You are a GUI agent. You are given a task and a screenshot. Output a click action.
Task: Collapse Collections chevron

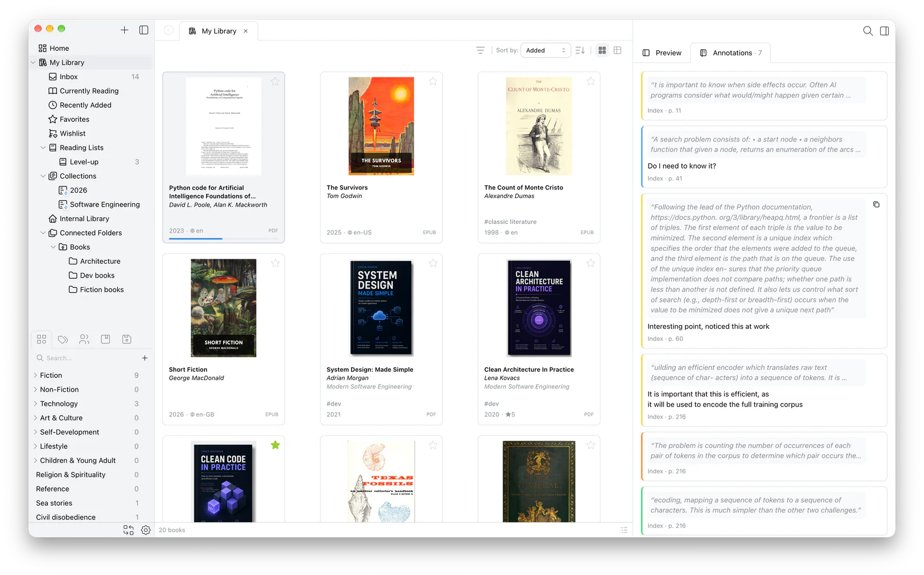(x=43, y=176)
